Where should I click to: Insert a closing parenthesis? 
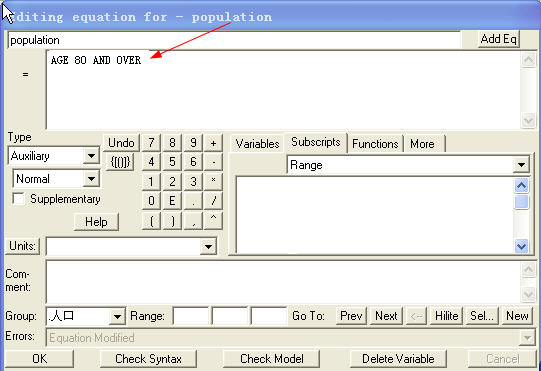[172, 221]
